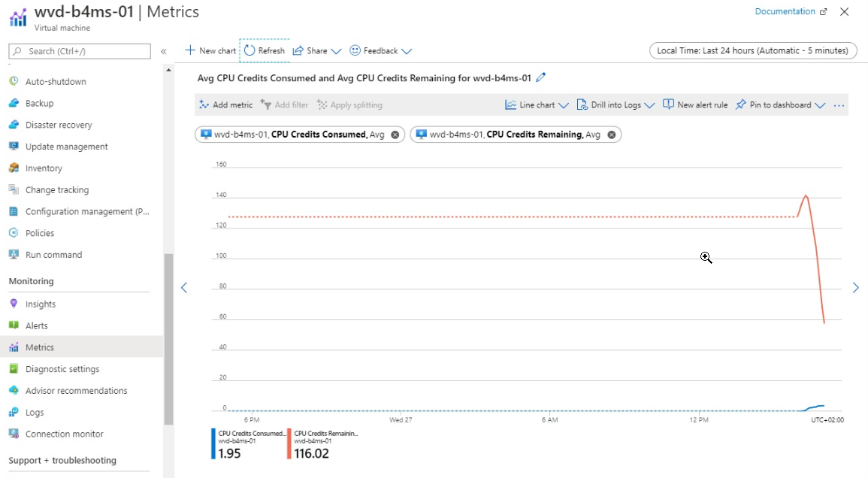Click the sidebar scrollbar thumb
The height and width of the screenshot is (478, 868).
point(168,339)
